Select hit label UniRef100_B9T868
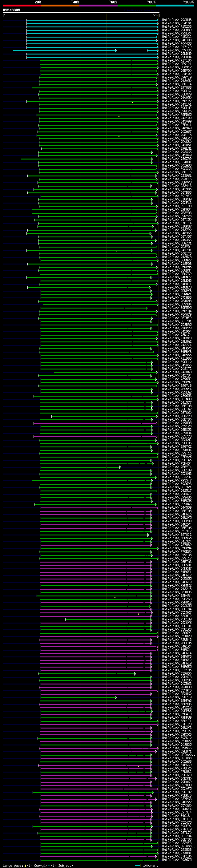 176,88
